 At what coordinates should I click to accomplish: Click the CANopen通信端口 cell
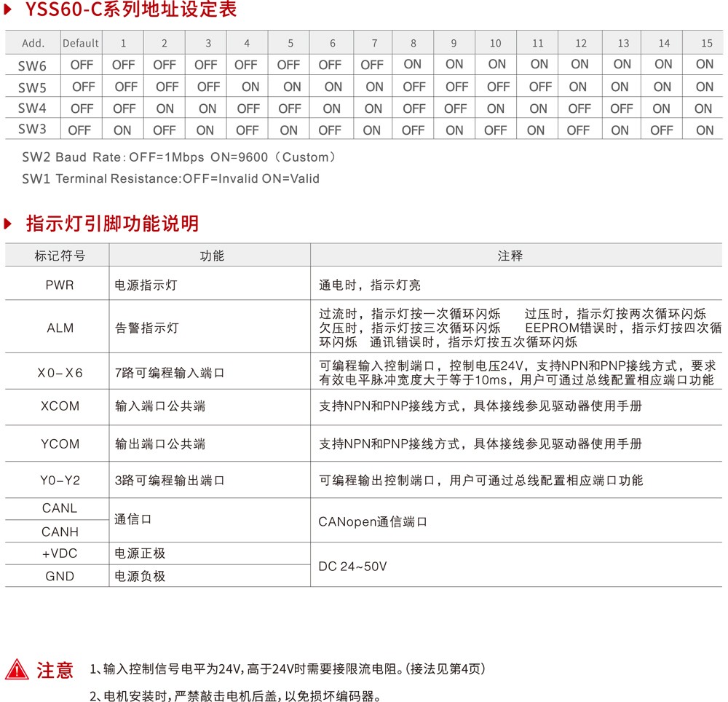point(372,521)
